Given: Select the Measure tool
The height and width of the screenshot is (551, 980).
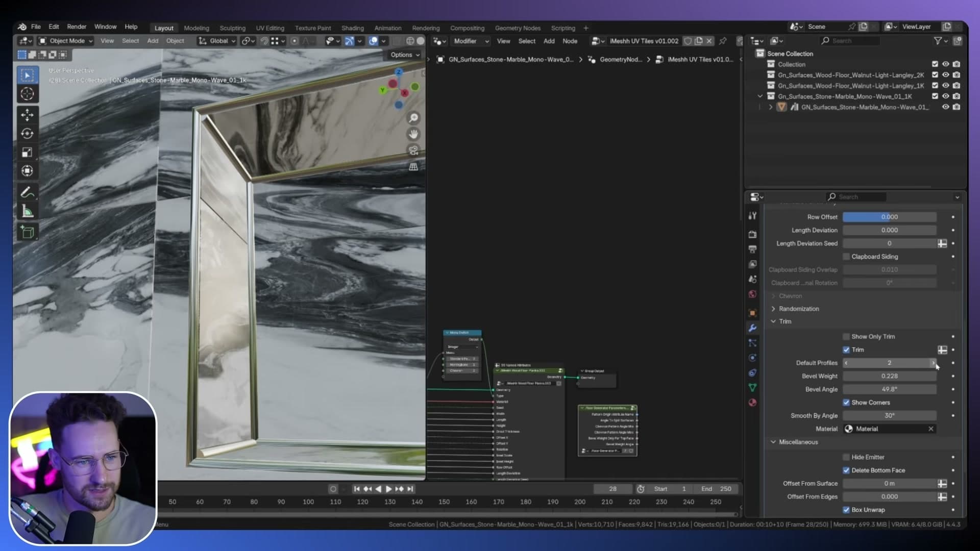Looking at the screenshot, I should pyautogui.click(x=28, y=212).
